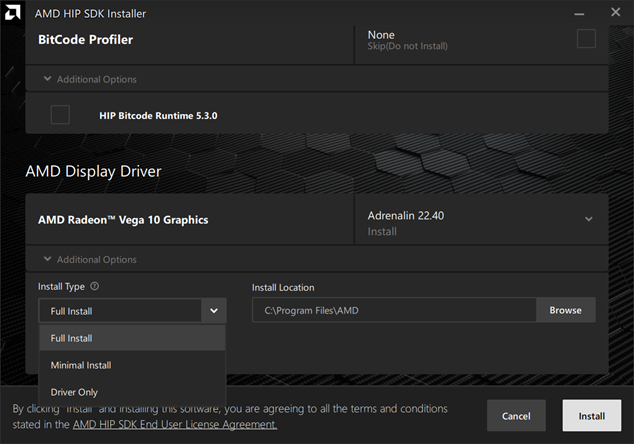
Task: Click the Install Location path field
Action: 394,310
